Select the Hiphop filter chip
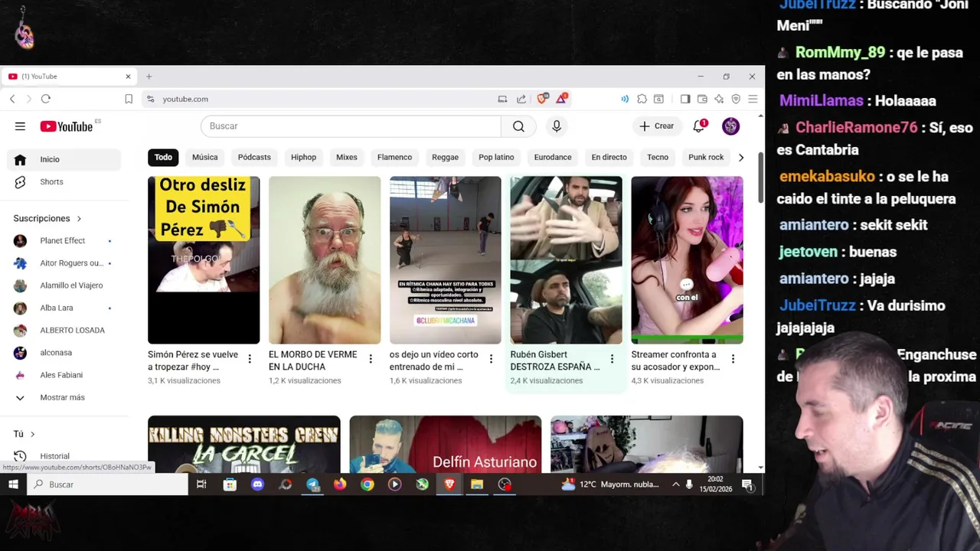This screenshot has height=551, width=980. [303, 157]
